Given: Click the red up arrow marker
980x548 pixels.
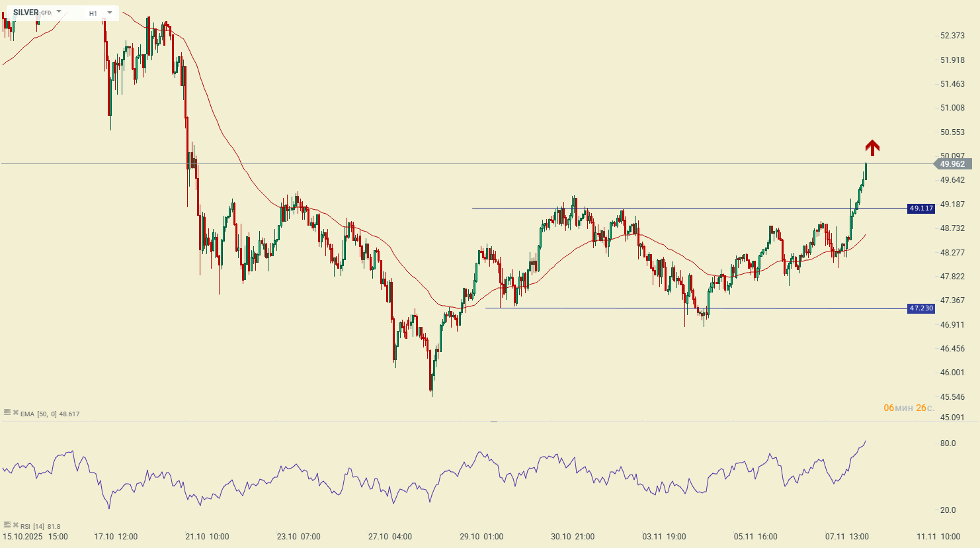Looking at the screenshot, I should (x=872, y=148).
